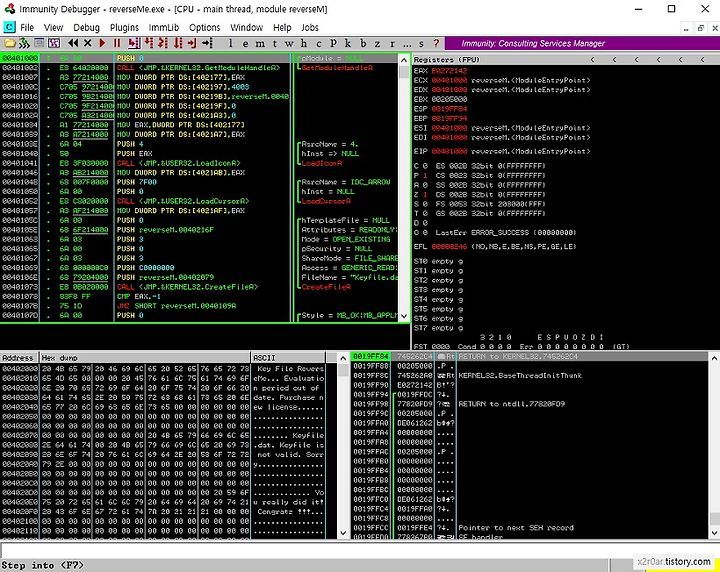Click the Execute till return icon

pos(192,43)
